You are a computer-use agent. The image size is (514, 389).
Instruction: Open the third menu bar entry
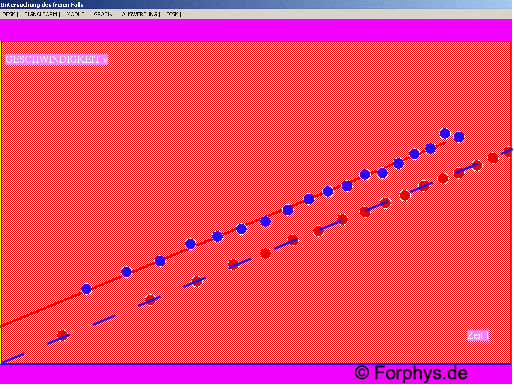tap(75, 14)
